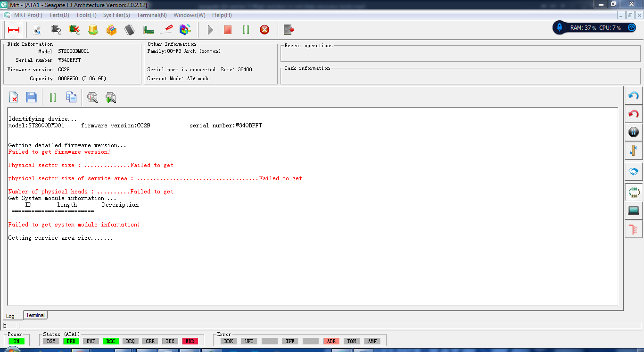Click the "Failed to get system module information!" line

click(x=74, y=225)
